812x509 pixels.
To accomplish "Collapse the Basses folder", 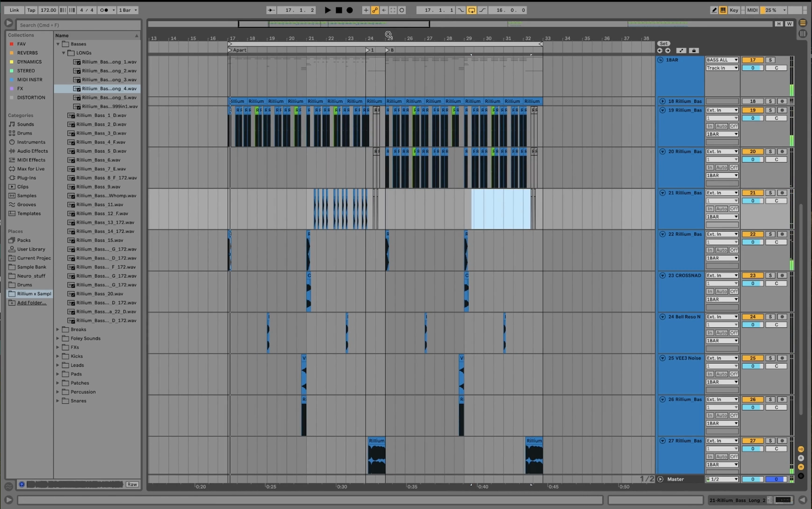I will pos(58,44).
